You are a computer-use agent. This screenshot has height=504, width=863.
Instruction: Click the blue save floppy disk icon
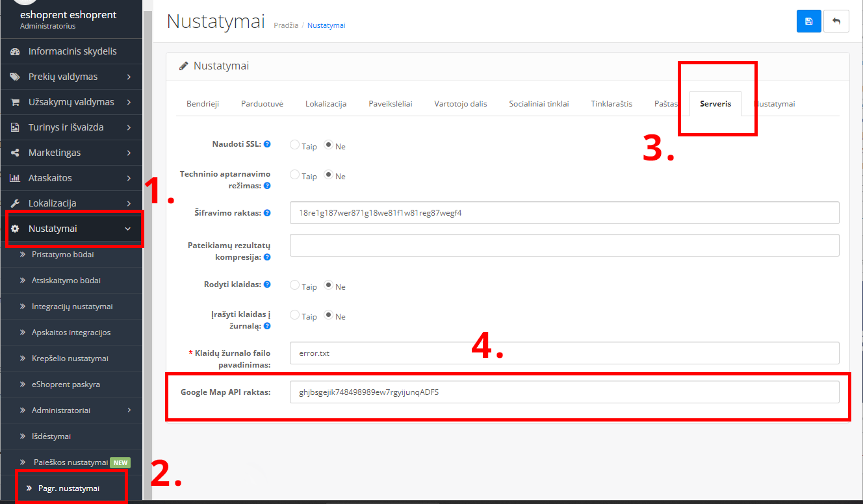click(x=808, y=21)
